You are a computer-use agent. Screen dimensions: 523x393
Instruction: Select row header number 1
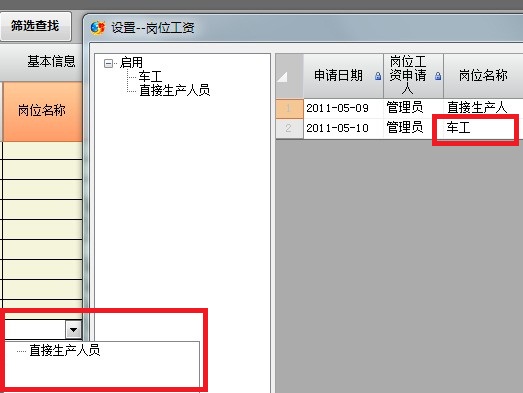coord(289,108)
